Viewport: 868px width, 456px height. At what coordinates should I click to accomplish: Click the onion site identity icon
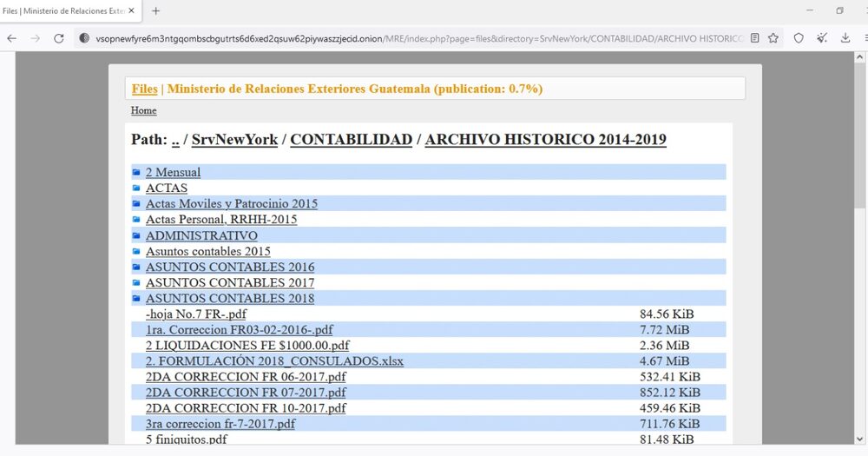(84, 38)
